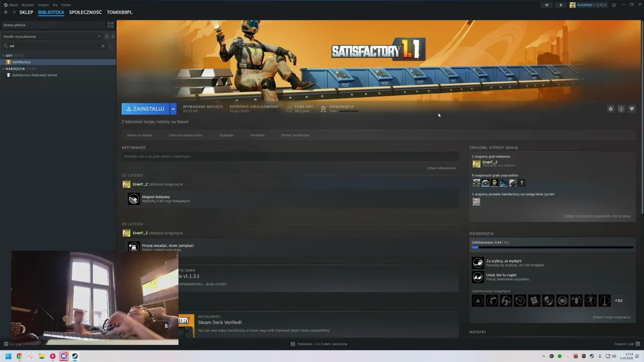The height and width of the screenshot is (362, 644).
Task: Open the +32 more locked achievements
Action: click(x=619, y=301)
